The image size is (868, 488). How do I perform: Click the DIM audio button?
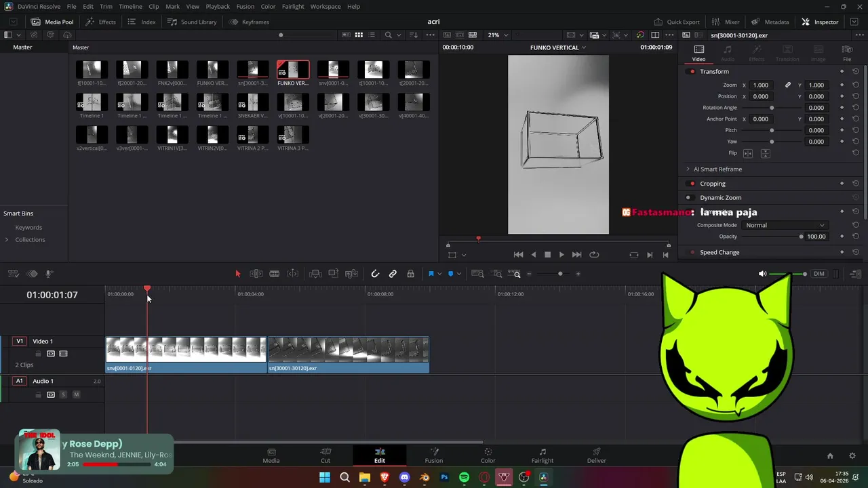(819, 274)
